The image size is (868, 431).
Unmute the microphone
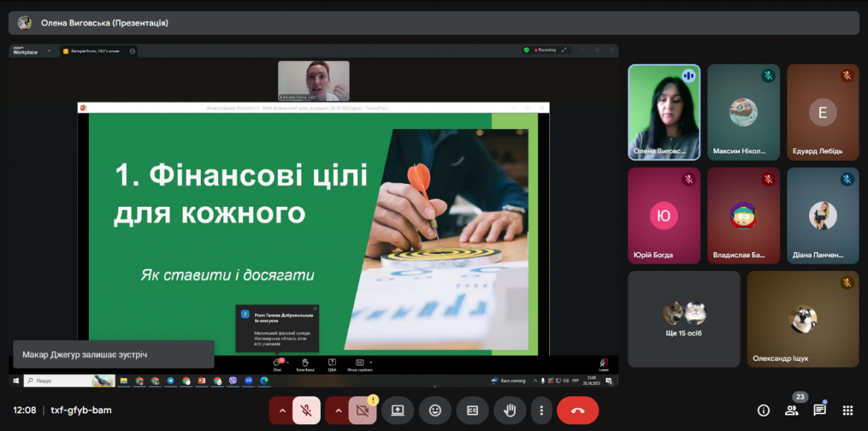[x=307, y=410]
